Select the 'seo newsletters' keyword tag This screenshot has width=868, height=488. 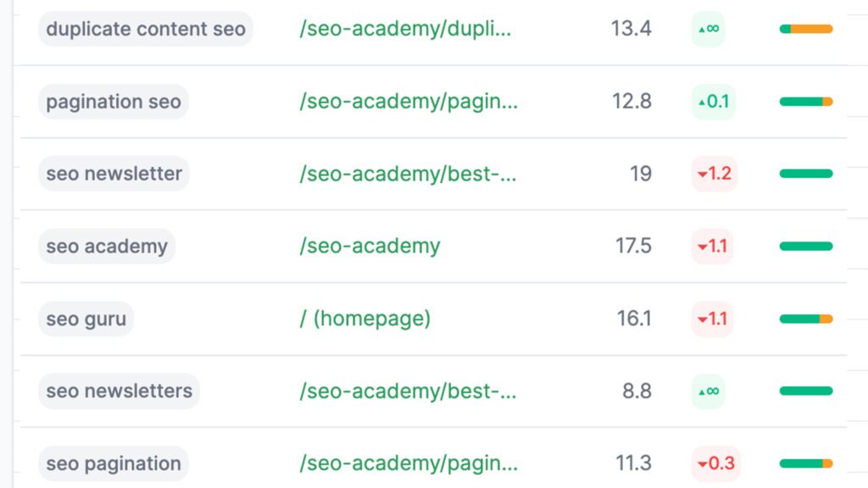tap(119, 391)
